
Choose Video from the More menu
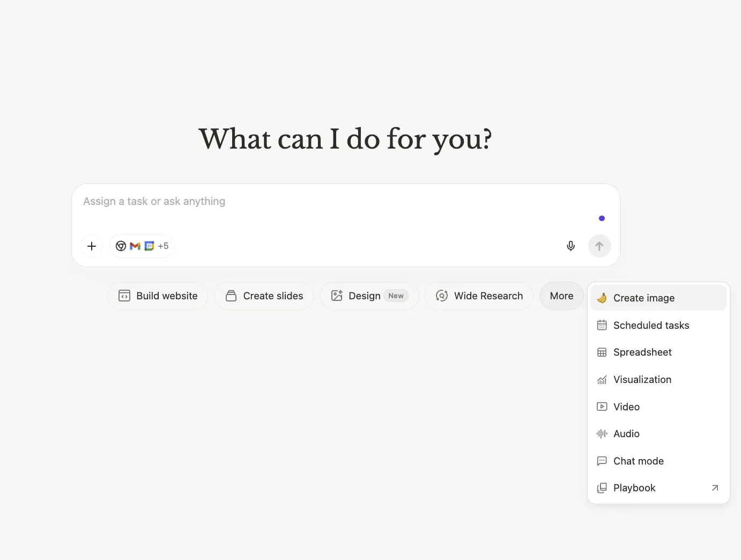(x=626, y=407)
